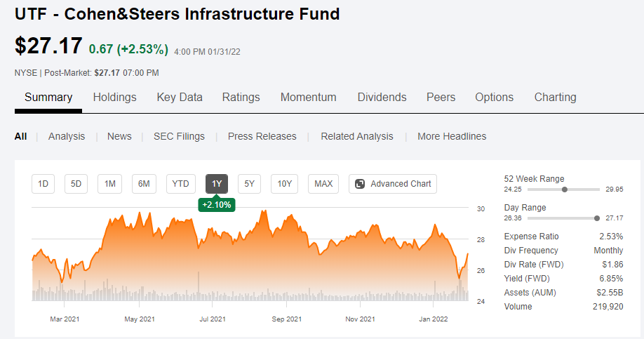
Task: Click the $27.17 price headline
Action: tap(48, 46)
